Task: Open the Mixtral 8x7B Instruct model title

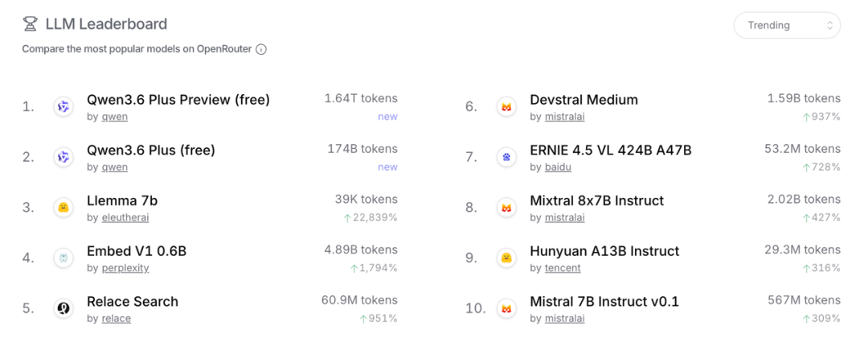Action: tap(596, 200)
